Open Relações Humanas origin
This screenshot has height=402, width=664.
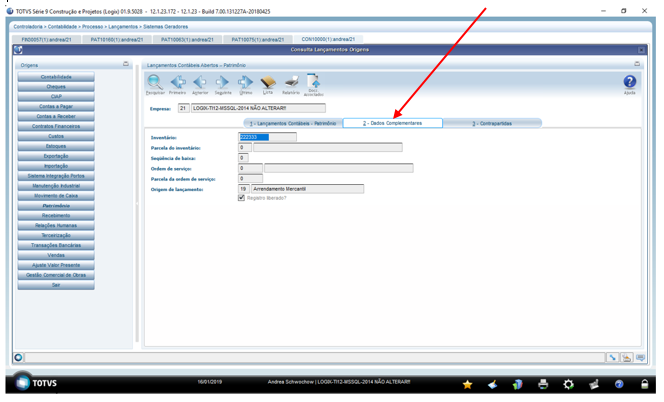point(56,225)
